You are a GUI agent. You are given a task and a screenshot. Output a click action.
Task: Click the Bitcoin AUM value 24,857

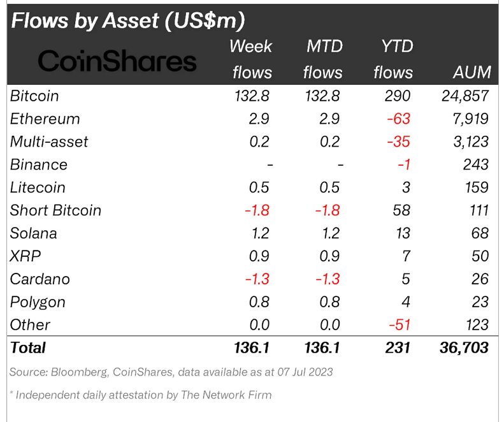point(464,96)
